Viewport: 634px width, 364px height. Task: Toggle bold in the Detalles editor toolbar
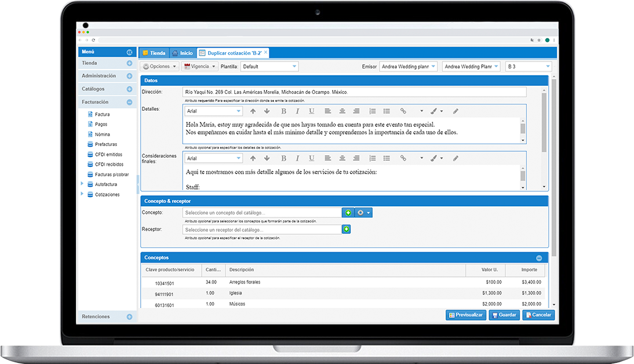click(284, 111)
